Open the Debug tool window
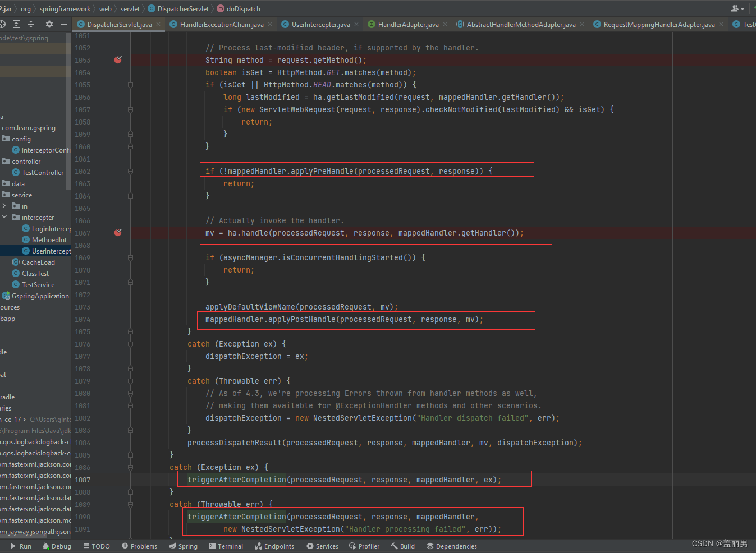Screen dimensions: 756x553 pyautogui.click(x=57, y=546)
